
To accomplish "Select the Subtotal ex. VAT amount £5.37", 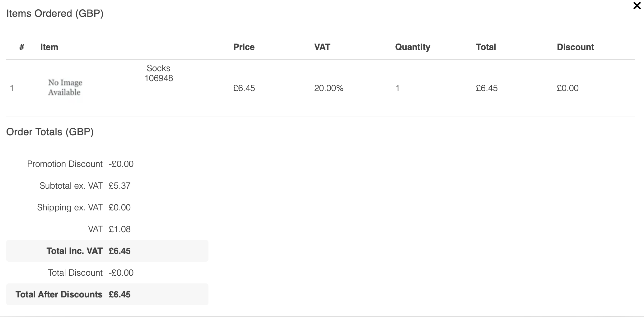I will (x=119, y=186).
